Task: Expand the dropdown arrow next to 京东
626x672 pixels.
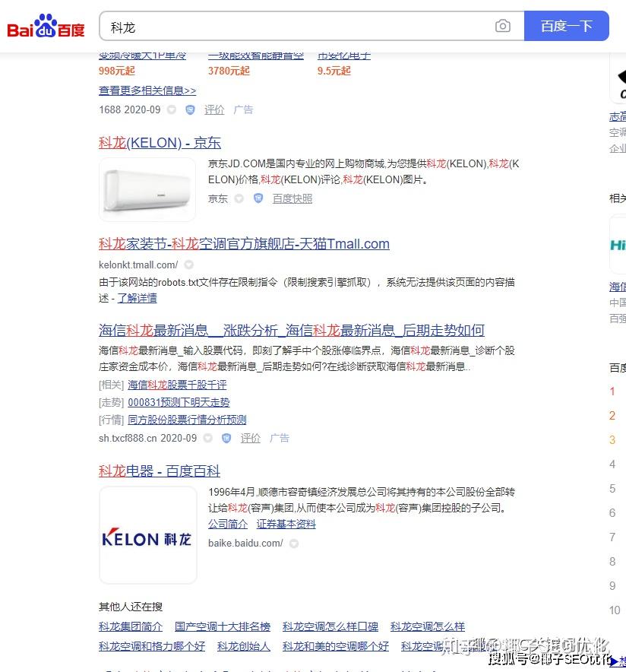Action: pyautogui.click(x=239, y=198)
